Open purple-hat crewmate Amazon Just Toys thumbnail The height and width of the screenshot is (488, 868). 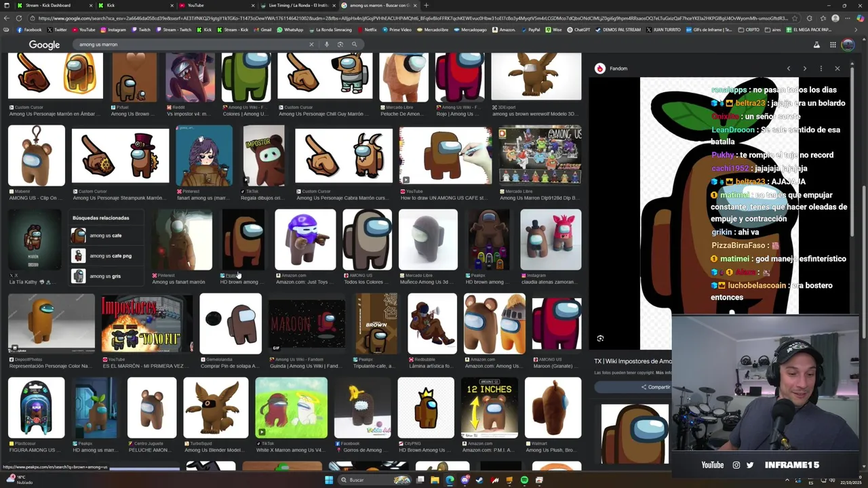[304, 240]
